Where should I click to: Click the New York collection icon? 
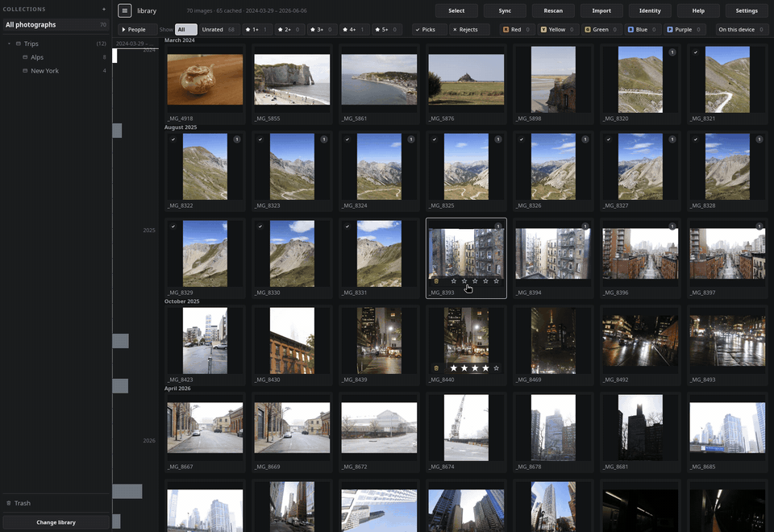25,71
